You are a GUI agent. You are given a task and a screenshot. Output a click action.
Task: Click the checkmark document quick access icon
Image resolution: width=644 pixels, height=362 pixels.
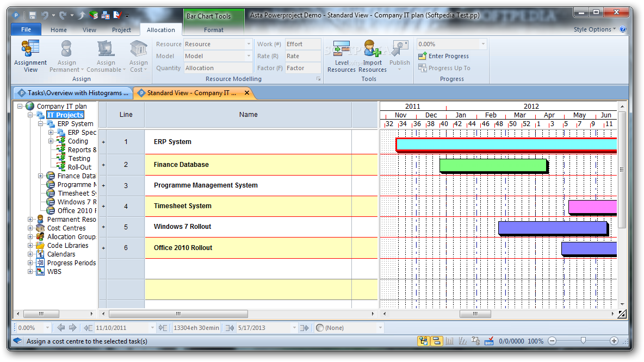tap(117, 16)
